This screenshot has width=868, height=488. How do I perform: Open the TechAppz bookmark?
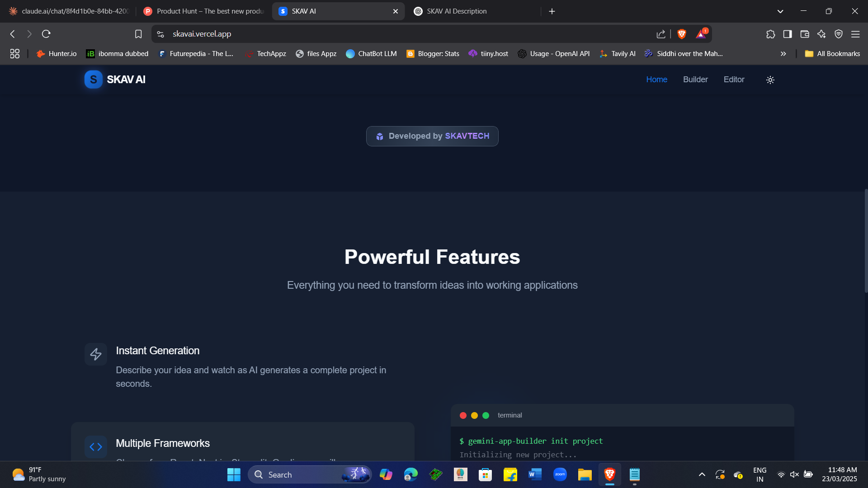tap(265, 54)
